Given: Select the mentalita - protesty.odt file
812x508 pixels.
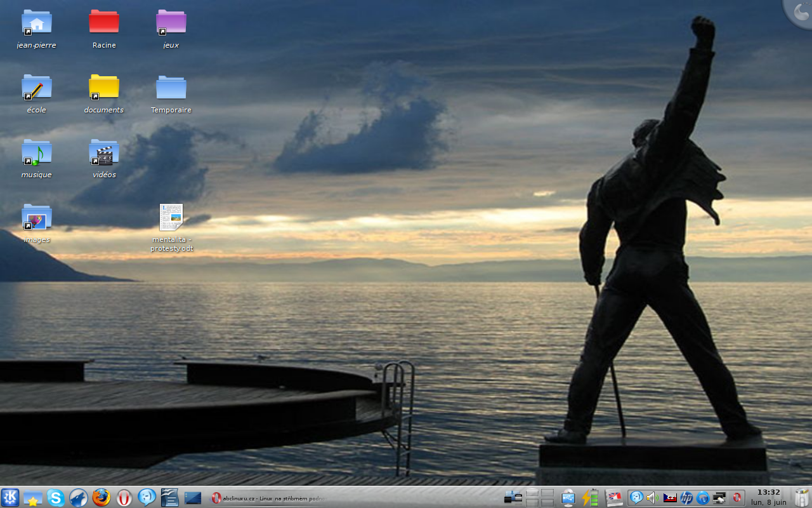Looking at the screenshot, I should pyautogui.click(x=171, y=228).
